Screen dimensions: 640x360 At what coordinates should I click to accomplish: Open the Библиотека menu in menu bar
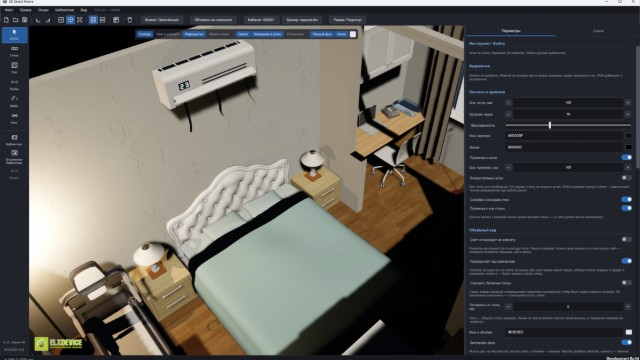[64, 10]
